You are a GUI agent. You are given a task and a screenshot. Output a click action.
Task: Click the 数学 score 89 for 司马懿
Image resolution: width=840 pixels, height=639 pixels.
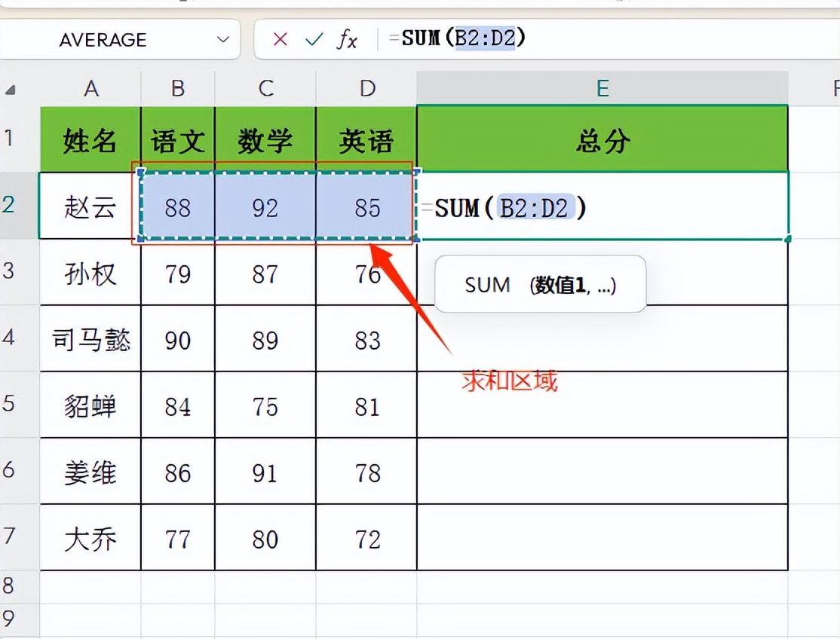[265, 339]
